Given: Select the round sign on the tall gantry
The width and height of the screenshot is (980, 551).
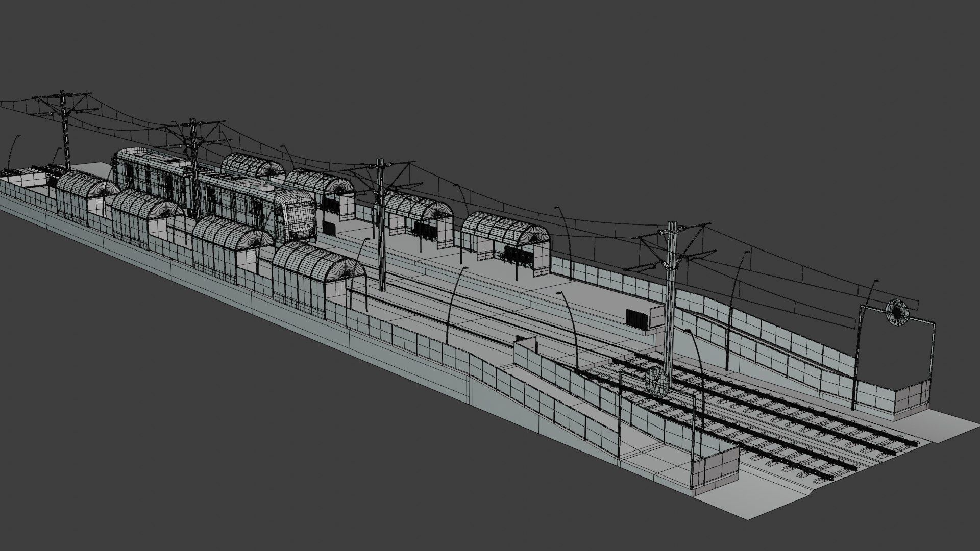Looking at the screenshot, I should tap(896, 312).
